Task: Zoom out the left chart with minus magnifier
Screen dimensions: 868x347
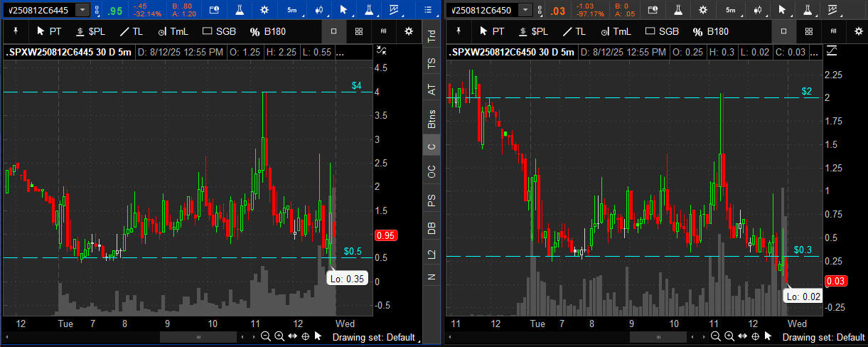Action: pos(266,336)
